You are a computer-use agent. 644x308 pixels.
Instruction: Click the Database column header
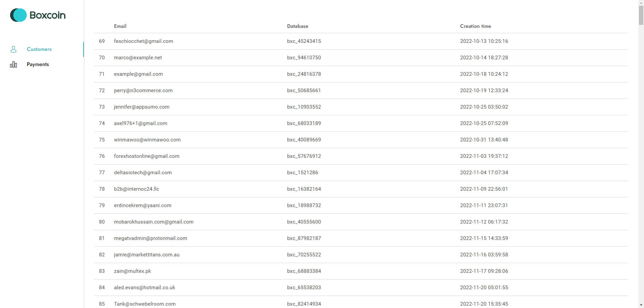pos(297,26)
